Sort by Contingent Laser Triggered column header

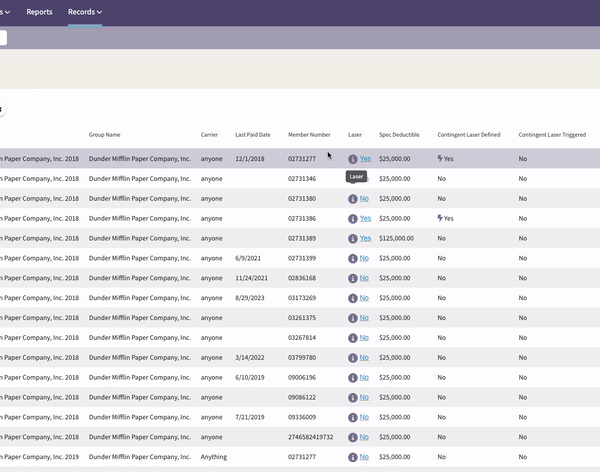click(552, 135)
